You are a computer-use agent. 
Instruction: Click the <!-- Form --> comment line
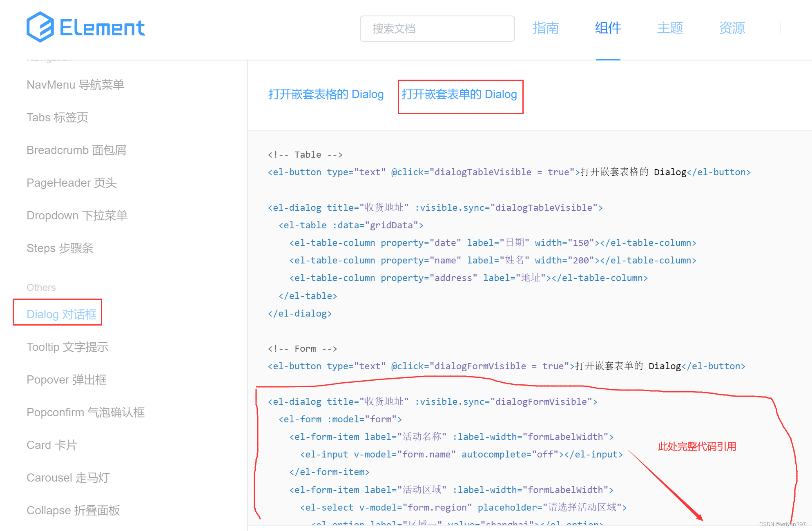302,348
